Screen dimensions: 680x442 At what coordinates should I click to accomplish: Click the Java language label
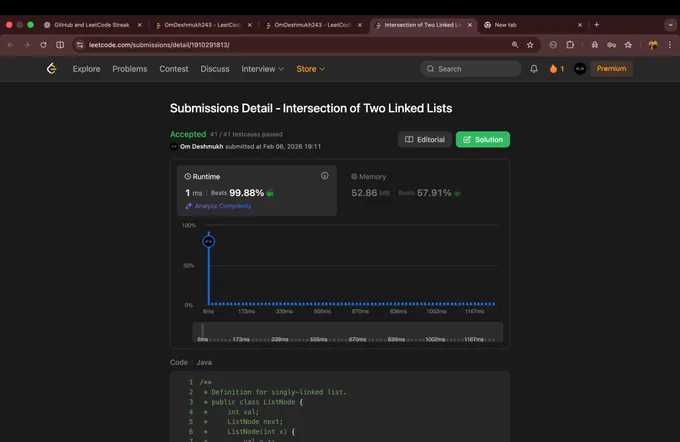click(204, 362)
